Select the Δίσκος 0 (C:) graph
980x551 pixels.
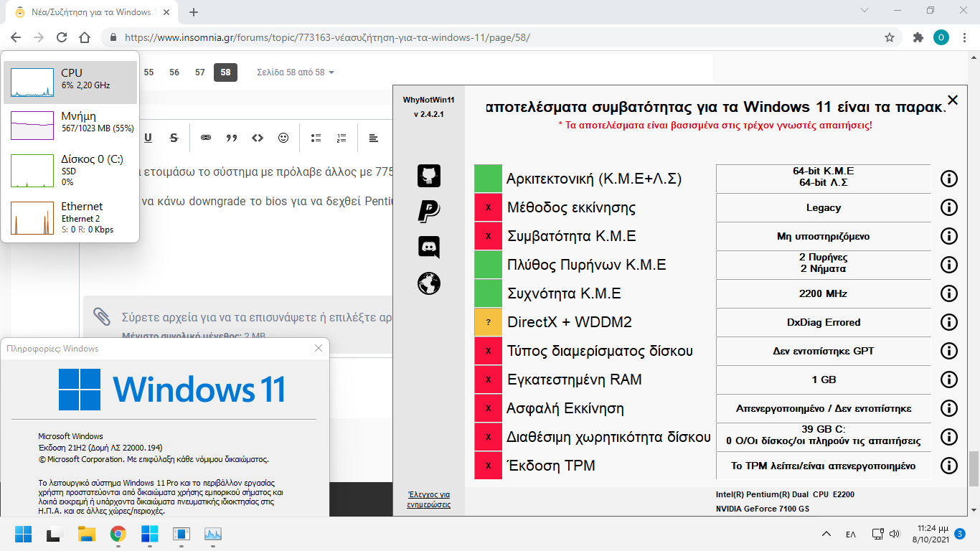pyautogui.click(x=70, y=171)
